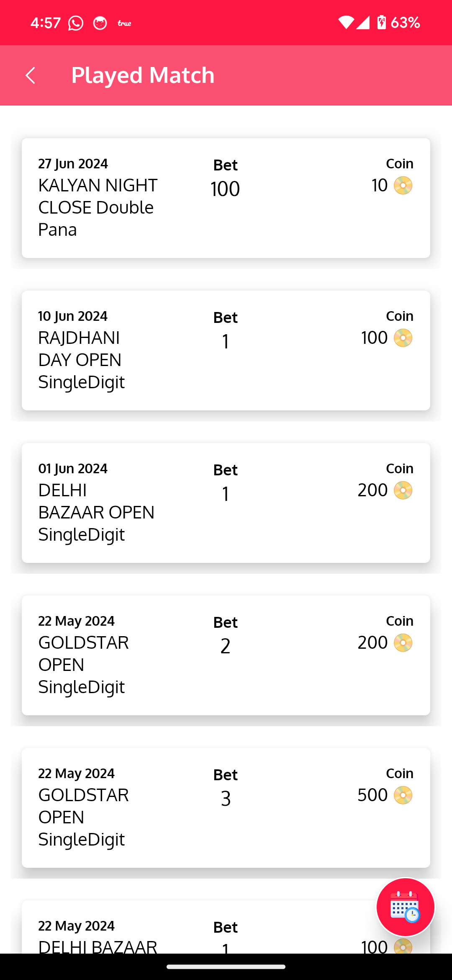Tap the Bet value 100 on first card
This screenshot has width=452, height=980.
point(225,189)
